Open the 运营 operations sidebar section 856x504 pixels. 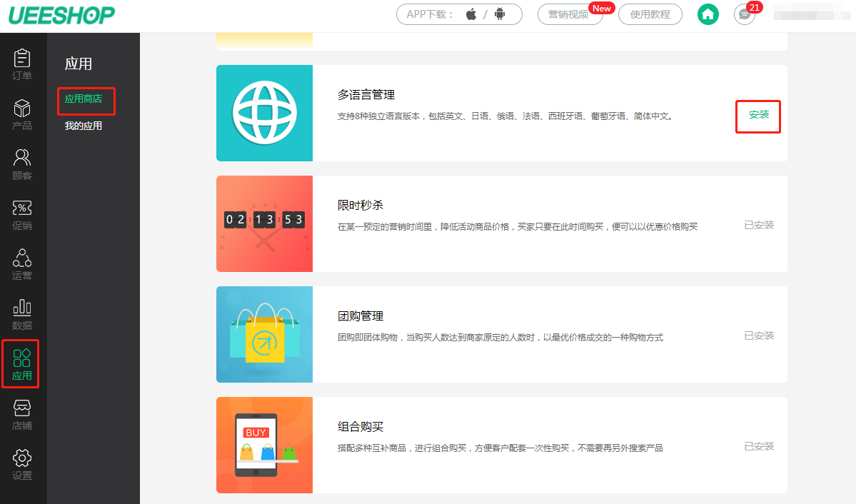[22, 264]
